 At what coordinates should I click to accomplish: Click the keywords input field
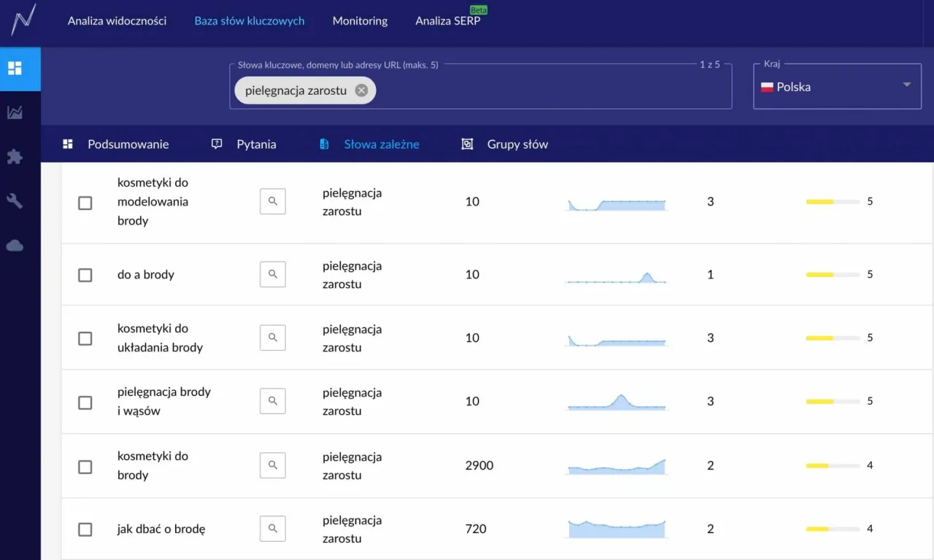point(547,90)
